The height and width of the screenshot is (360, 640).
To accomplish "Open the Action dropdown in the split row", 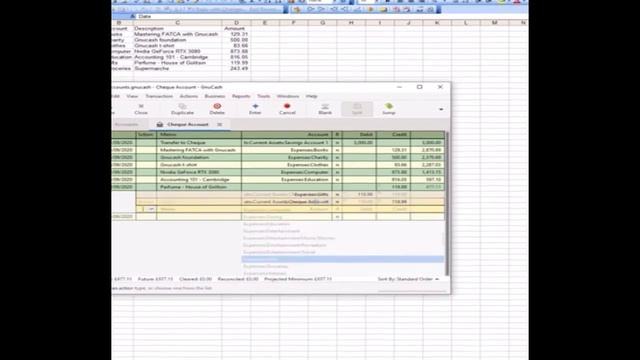I will [x=151, y=209].
